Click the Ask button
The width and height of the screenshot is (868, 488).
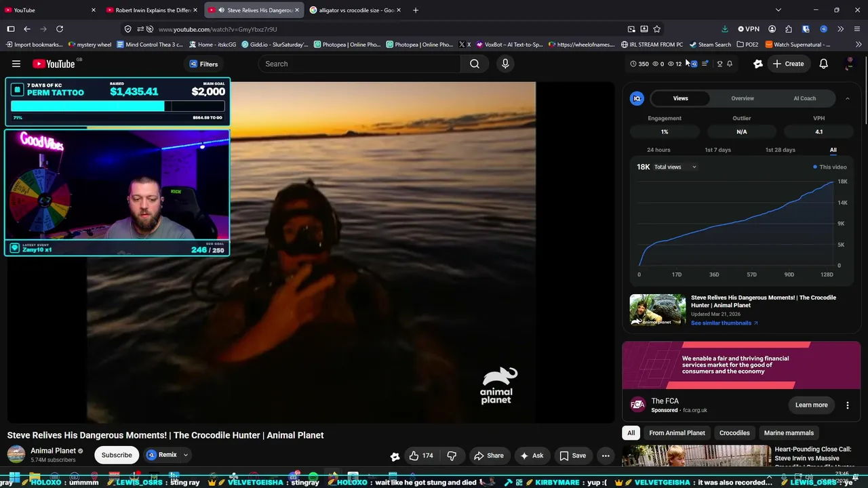(x=532, y=455)
